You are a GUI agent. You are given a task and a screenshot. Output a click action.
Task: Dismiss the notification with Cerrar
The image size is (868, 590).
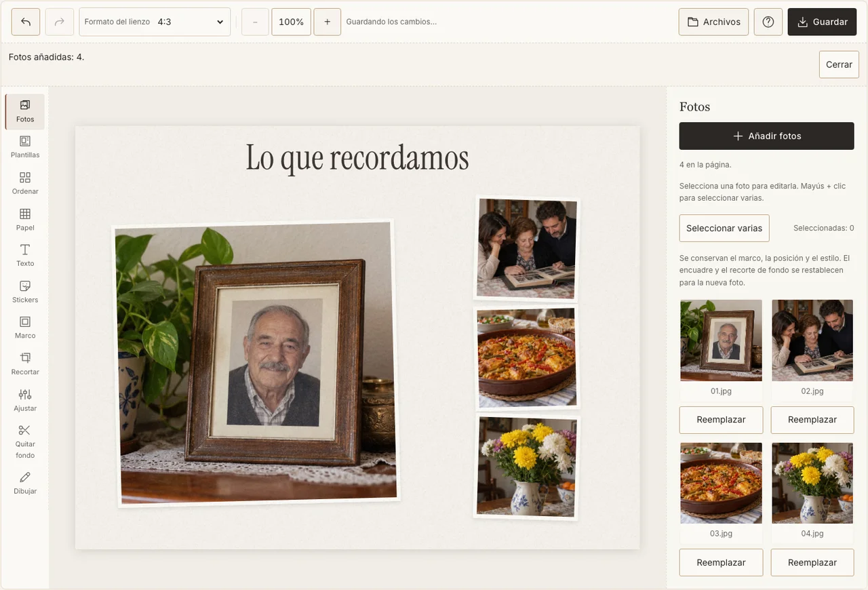[x=839, y=64]
